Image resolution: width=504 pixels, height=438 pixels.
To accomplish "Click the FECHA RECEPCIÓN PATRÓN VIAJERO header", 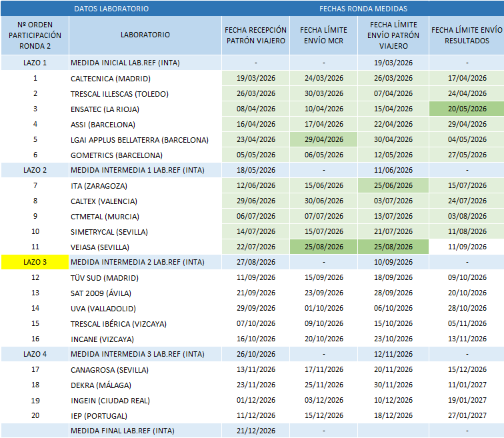I will tap(256, 35).
